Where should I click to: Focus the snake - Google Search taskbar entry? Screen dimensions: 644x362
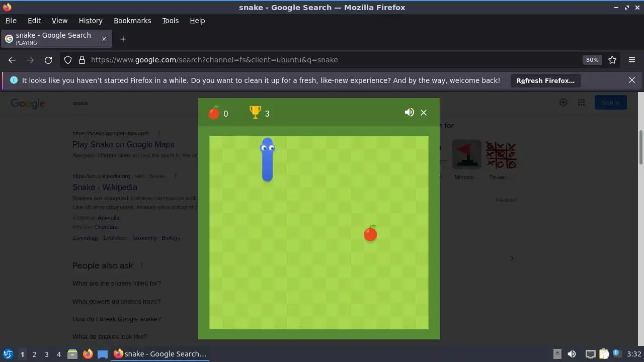160,354
